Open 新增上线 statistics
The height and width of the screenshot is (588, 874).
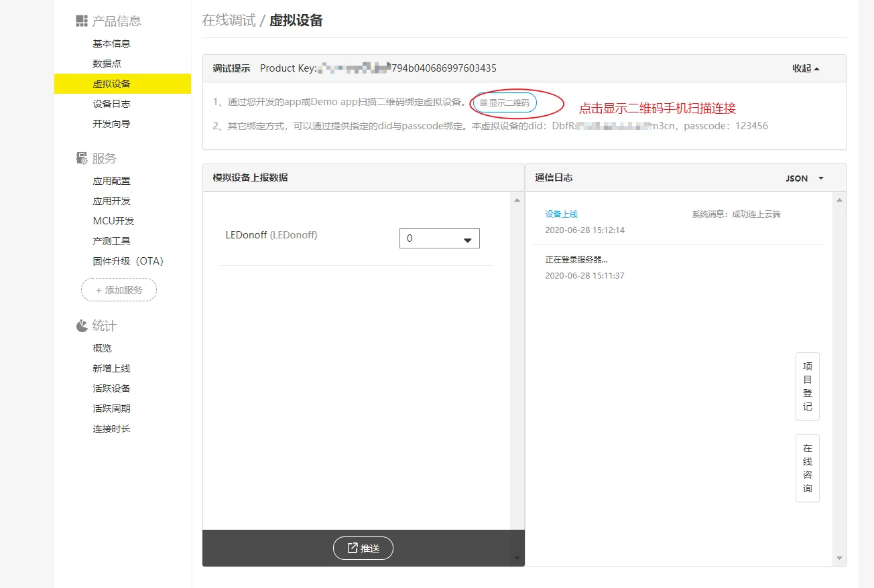tap(111, 368)
